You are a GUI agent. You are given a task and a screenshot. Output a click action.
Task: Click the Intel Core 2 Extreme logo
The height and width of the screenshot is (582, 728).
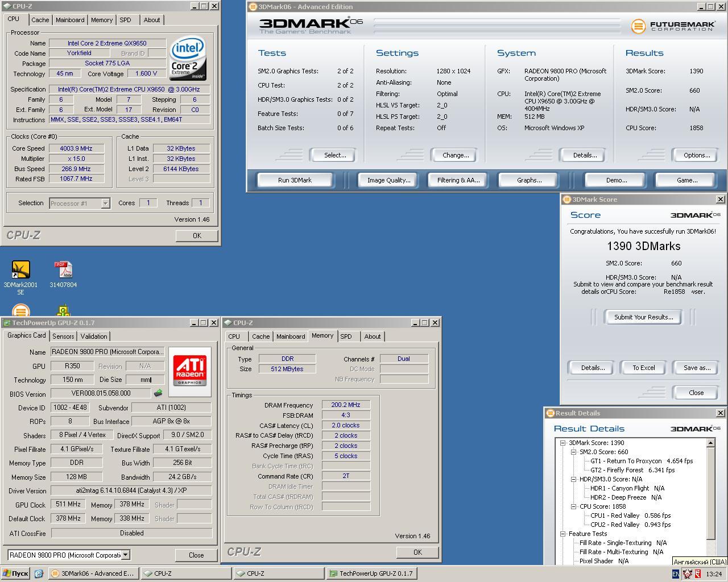(x=188, y=59)
